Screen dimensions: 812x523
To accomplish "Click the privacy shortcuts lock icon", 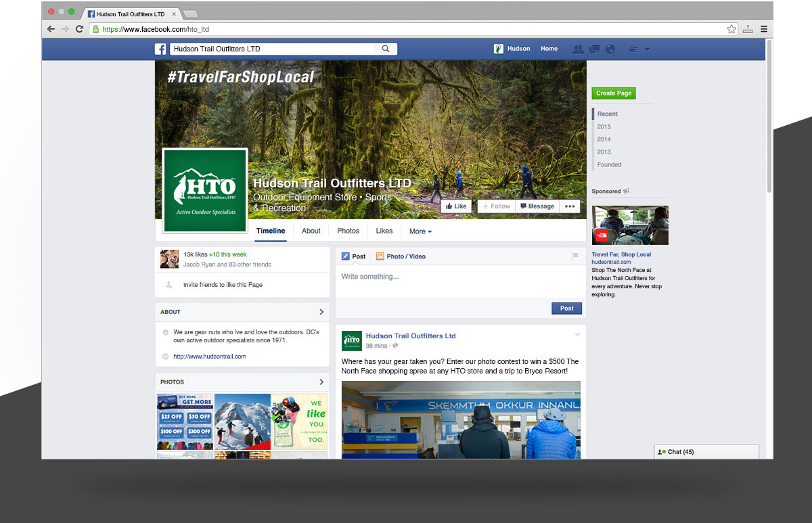I will [633, 49].
